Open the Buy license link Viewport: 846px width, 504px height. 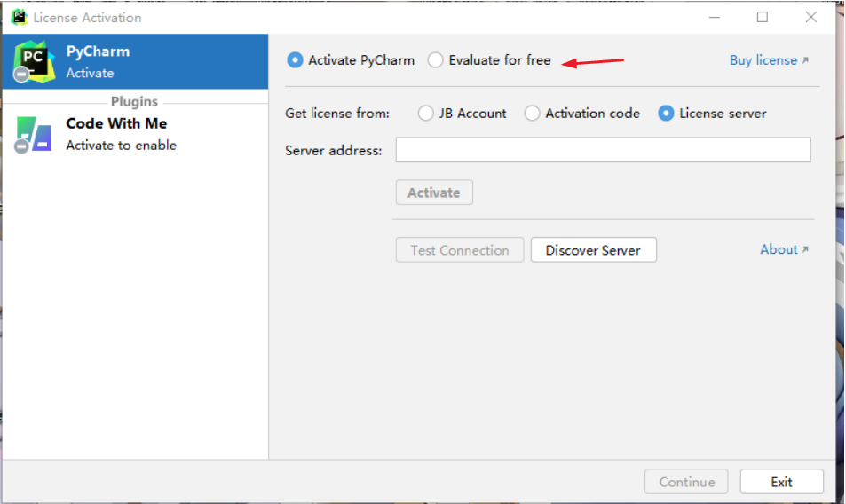pos(768,60)
